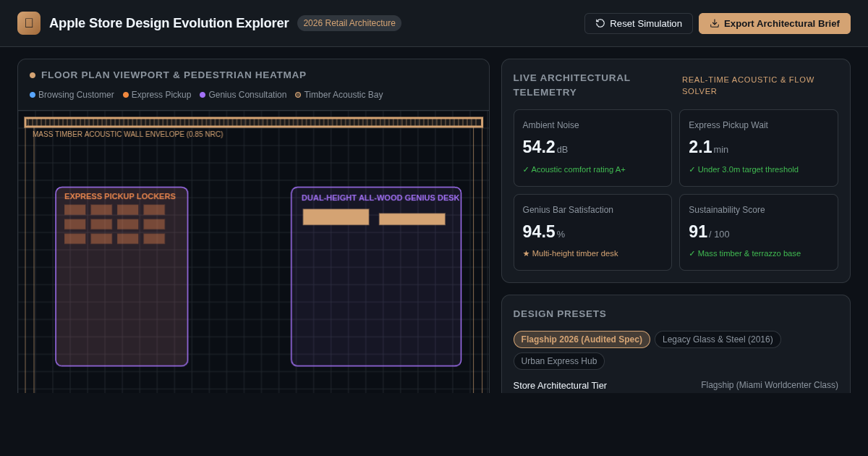The width and height of the screenshot is (868, 456).
Task: Click the Dual-Height All-Wood Genius Desk title
Action: pyautogui.click(x=380, y=198)
